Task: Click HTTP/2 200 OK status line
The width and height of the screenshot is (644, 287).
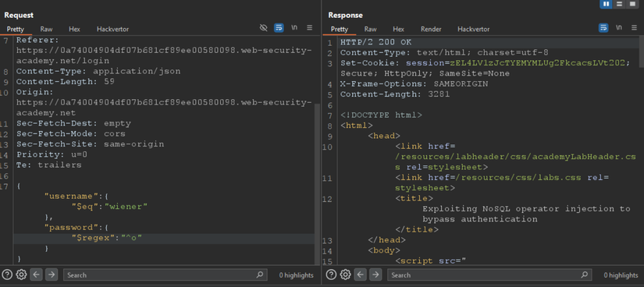Action: [x=375, y=42]
